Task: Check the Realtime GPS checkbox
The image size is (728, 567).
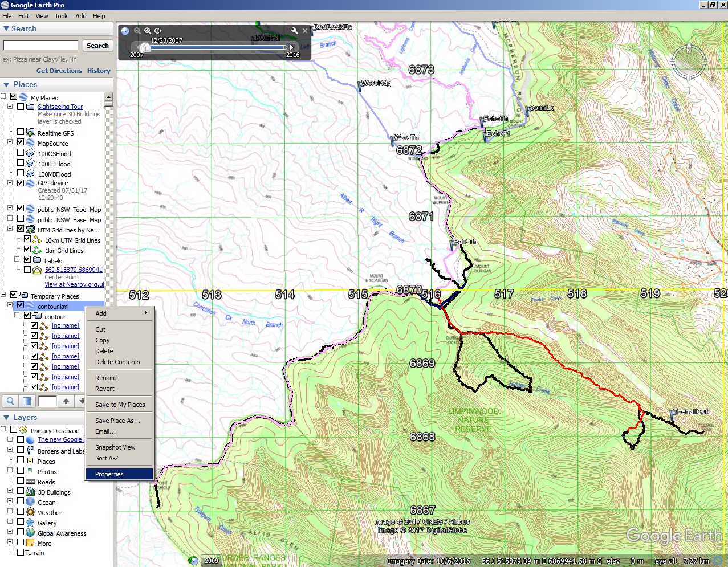Action: point(21,132)
